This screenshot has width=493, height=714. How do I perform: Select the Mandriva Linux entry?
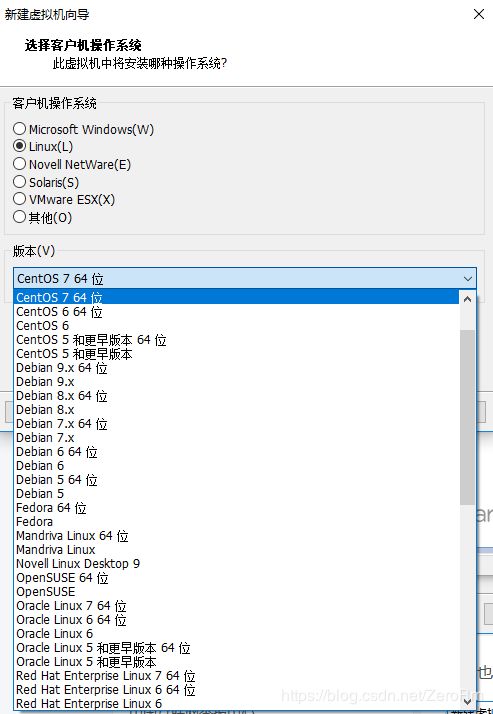point(236,550)
